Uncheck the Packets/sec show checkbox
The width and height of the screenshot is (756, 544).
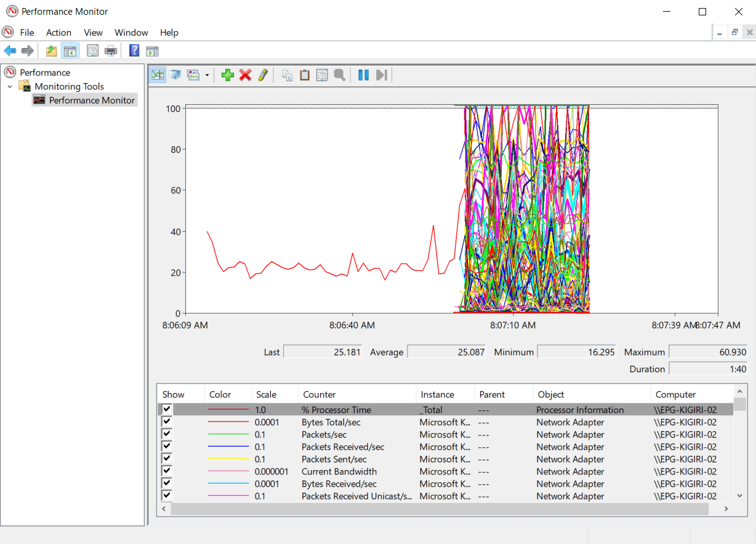click(x=166, y=434)
